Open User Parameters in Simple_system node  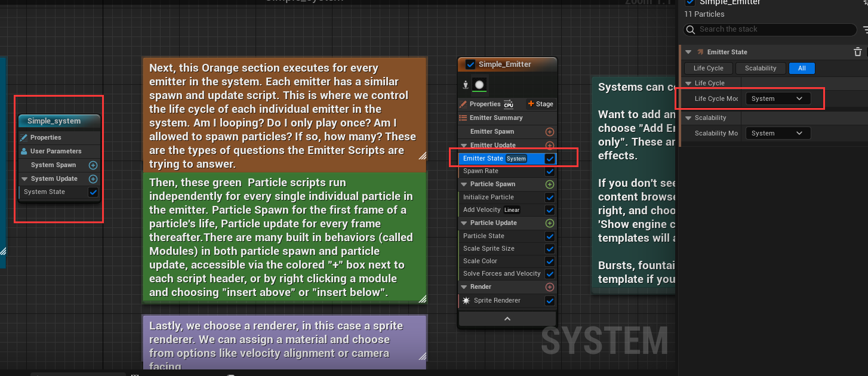pyautogui.click(x=56, y=152)
